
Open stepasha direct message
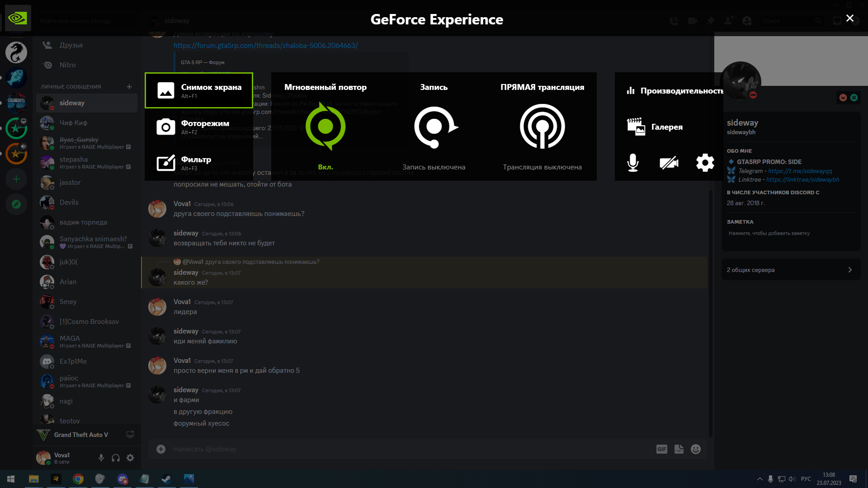click(87, 163)
